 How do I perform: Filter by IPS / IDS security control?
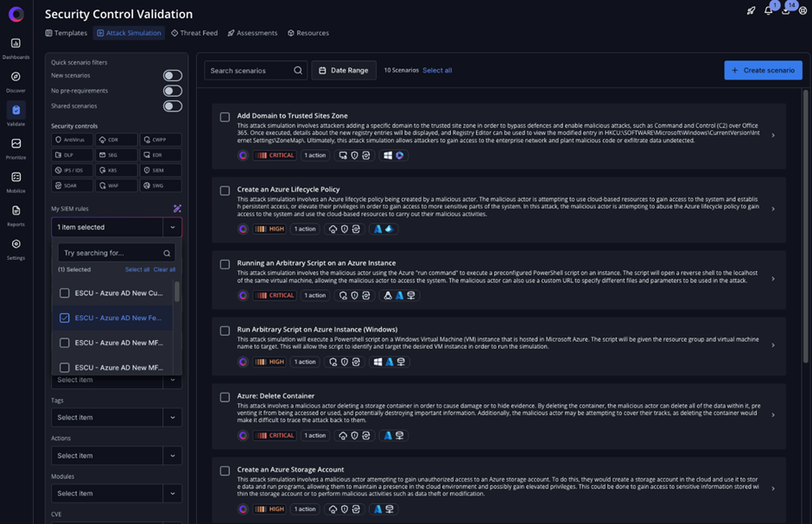coord(72,170)
